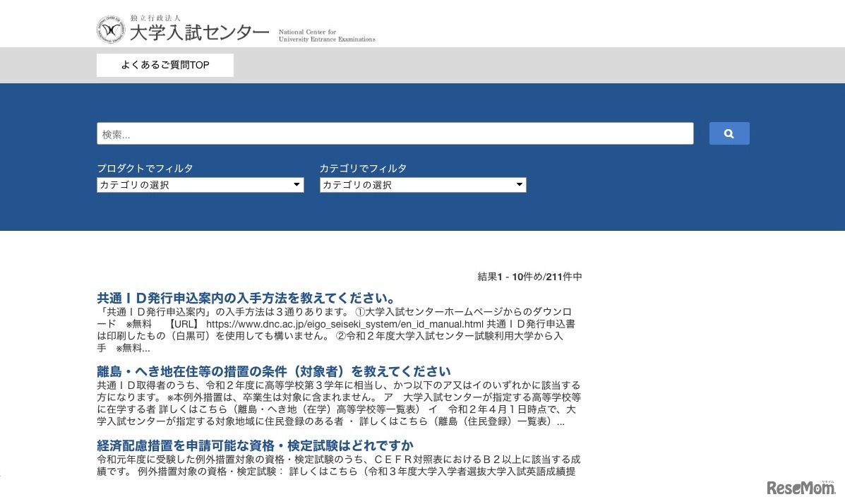
Task: Click the 大学入試センター circular emblem logo
Action: [112, 29]
